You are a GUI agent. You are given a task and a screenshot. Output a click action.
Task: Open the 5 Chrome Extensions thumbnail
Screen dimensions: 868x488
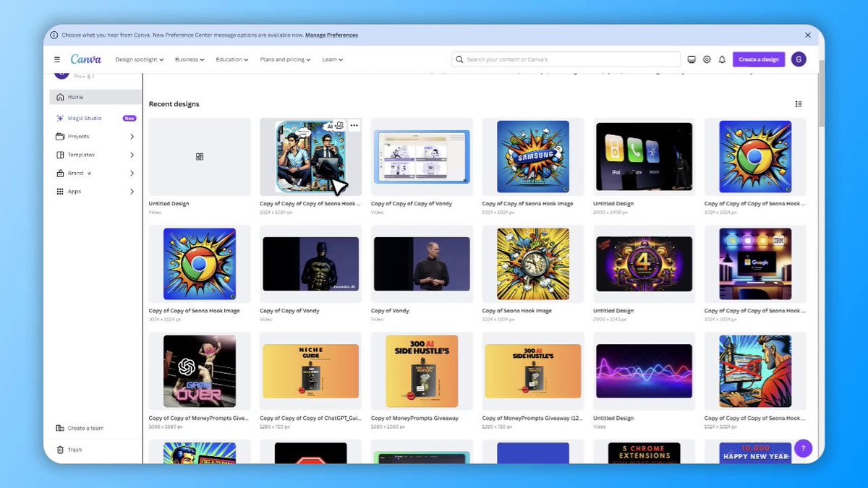644,453
